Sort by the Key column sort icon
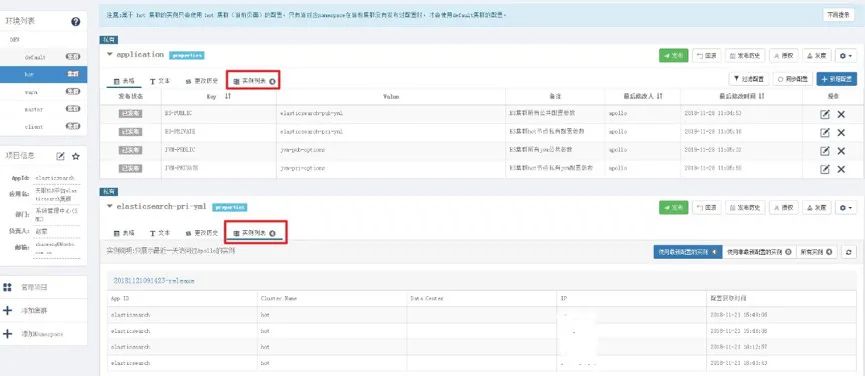This screenshot has width=865, height=376. click(x=228, y=96)
